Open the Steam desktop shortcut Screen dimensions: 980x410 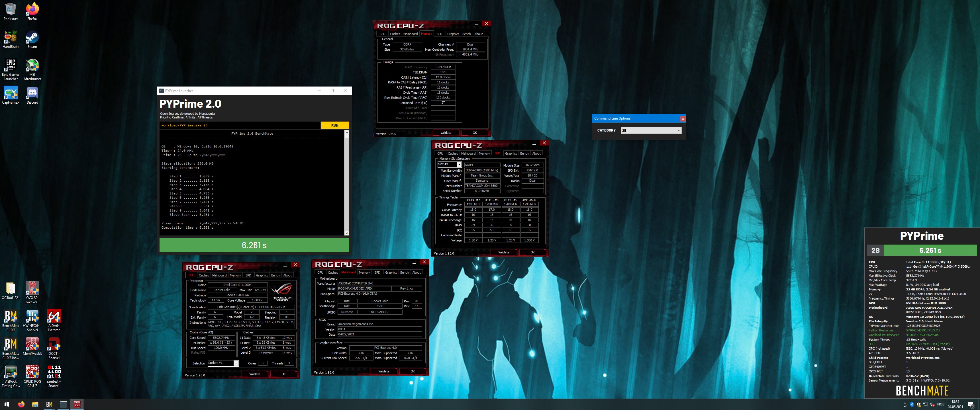click(x=32, y=40)
